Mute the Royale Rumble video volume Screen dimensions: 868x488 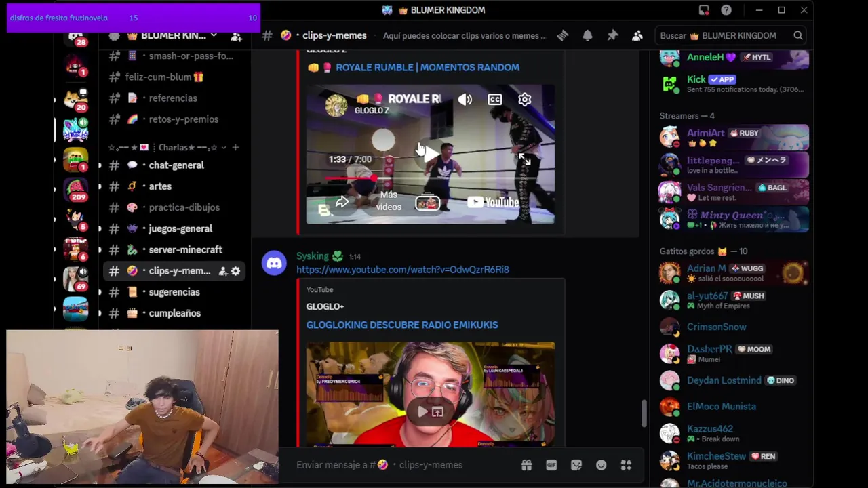tap(465, 100)
